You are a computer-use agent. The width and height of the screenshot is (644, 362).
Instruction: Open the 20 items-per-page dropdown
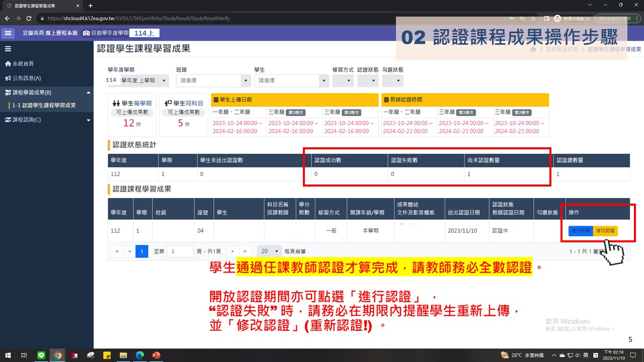[x=269, y=251]
